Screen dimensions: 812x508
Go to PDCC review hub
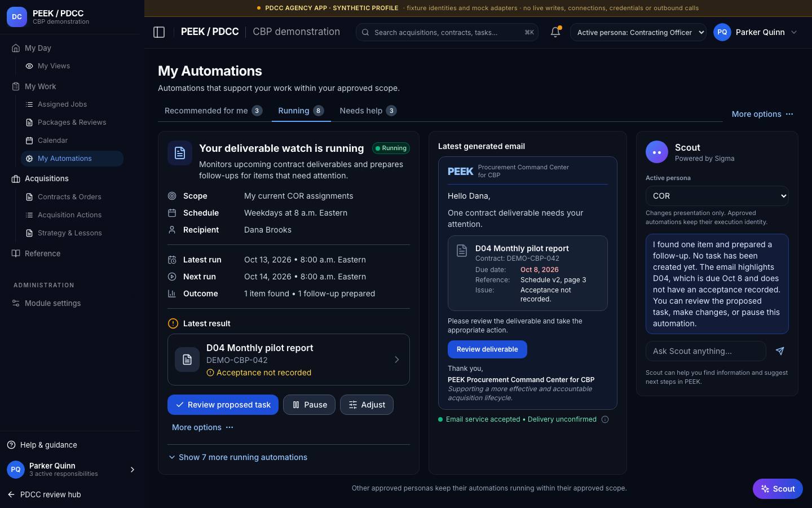pyautogui.click(x=51, y=494)
